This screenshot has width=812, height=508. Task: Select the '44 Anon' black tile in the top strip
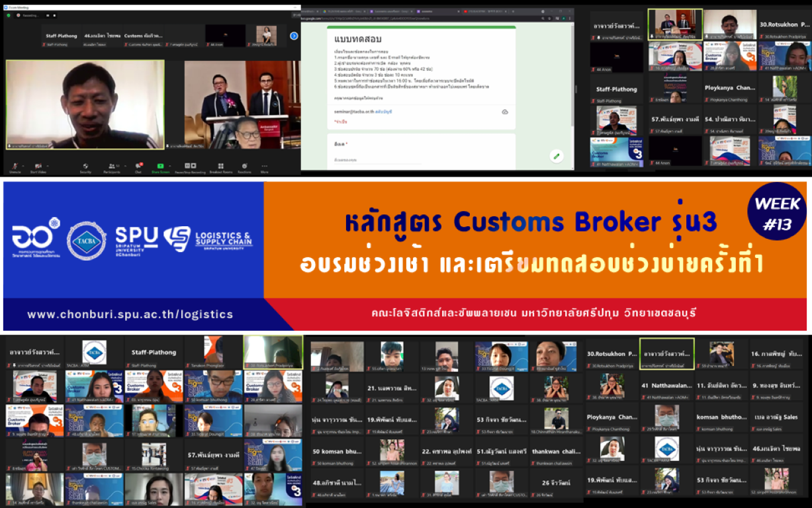tap(225, 36)
